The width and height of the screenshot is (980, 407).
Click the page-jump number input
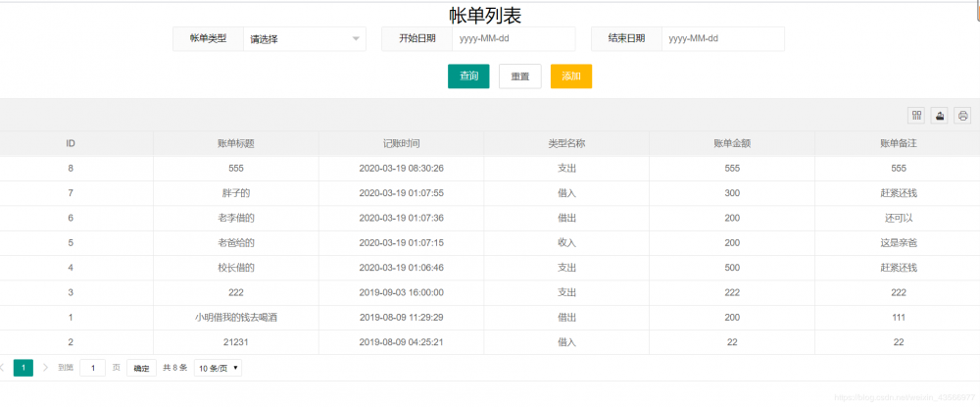[92, 368]
